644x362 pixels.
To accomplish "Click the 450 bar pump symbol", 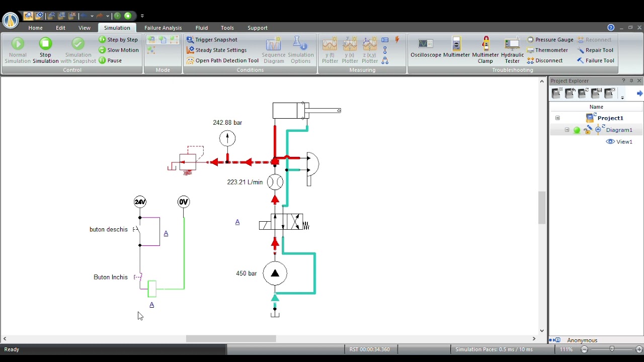I will coord(275,274).
